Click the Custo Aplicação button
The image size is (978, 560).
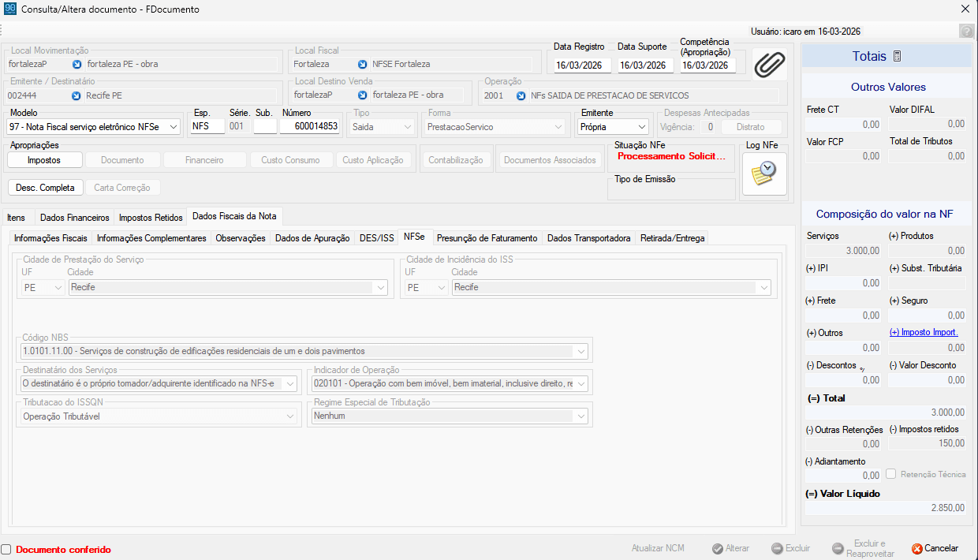coord(373,160)
